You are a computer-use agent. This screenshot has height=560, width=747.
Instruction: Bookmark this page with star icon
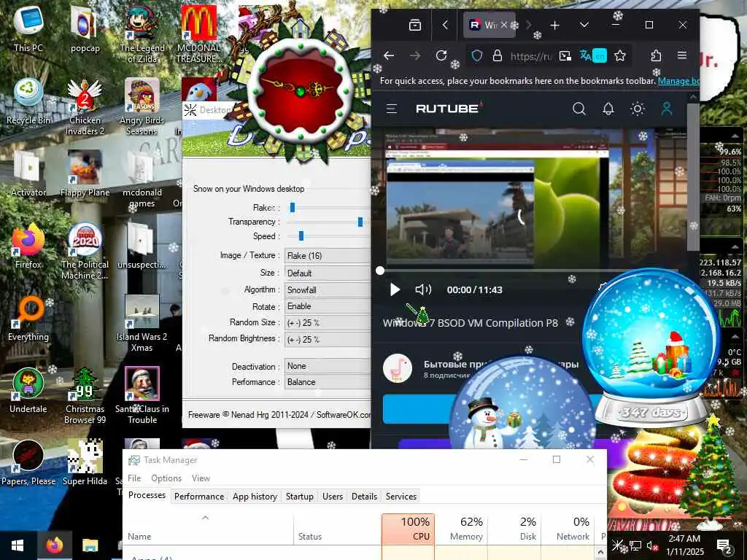[x=620, y=55]
